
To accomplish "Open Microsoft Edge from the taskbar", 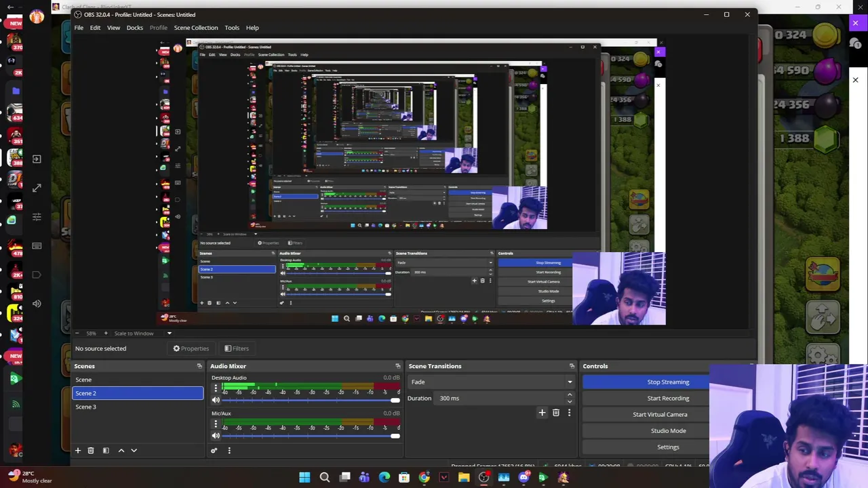I will coord(384,478).
